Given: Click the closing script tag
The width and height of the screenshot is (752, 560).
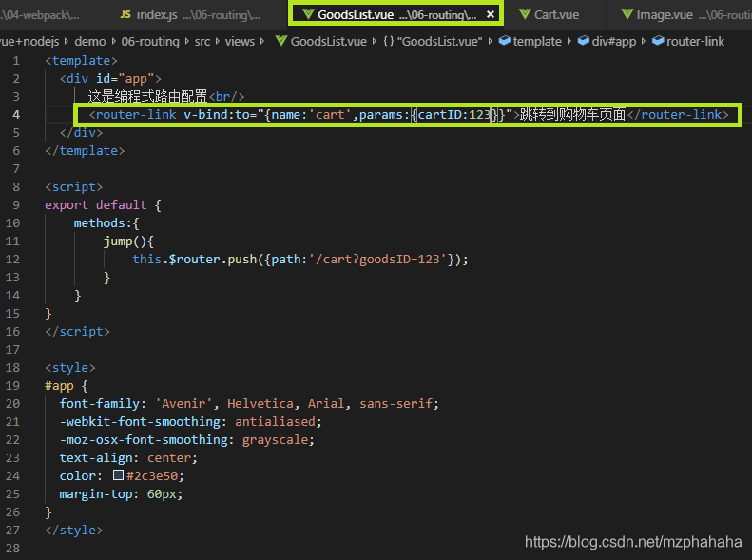Looking at the screenshot, I should pos(77,332).
